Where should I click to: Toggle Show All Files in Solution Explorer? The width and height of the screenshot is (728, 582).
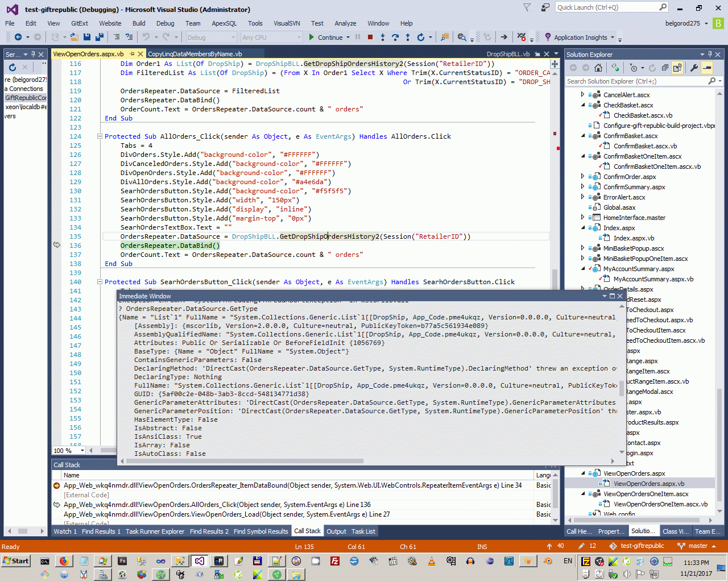click(677, 68)
